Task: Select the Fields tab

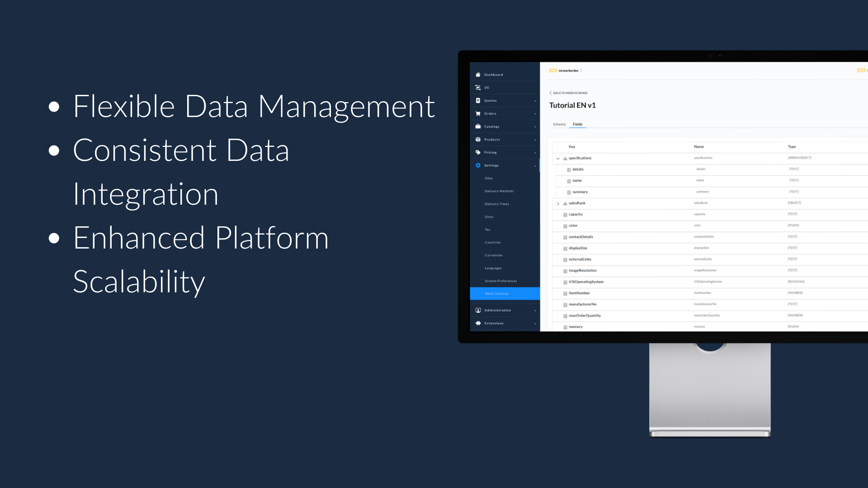Action: [x=577, y=124]
